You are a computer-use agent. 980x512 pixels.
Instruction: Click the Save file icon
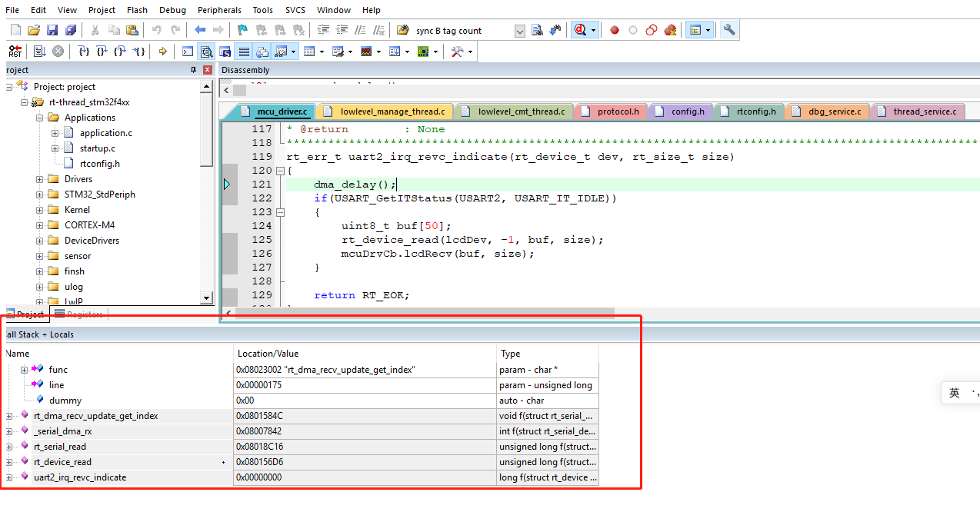point(52,31)
